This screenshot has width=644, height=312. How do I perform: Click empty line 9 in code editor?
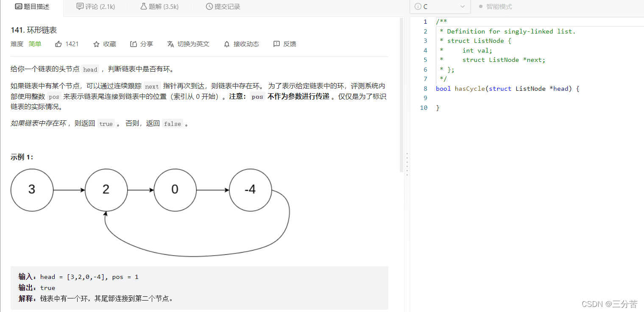click(509, 98)
